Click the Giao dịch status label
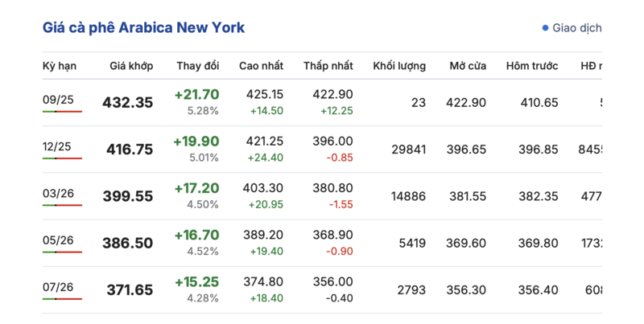 click(576, 28)
